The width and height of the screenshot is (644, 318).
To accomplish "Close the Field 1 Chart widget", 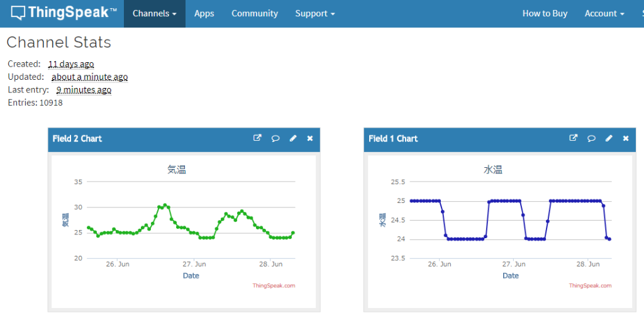I will tap(626, 138).
